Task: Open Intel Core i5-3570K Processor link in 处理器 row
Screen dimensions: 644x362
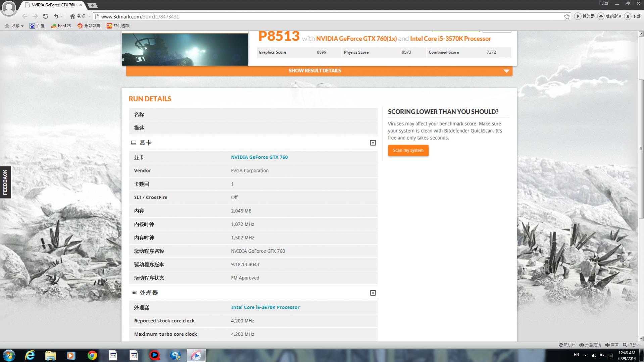Action: (x=265, y=307)
